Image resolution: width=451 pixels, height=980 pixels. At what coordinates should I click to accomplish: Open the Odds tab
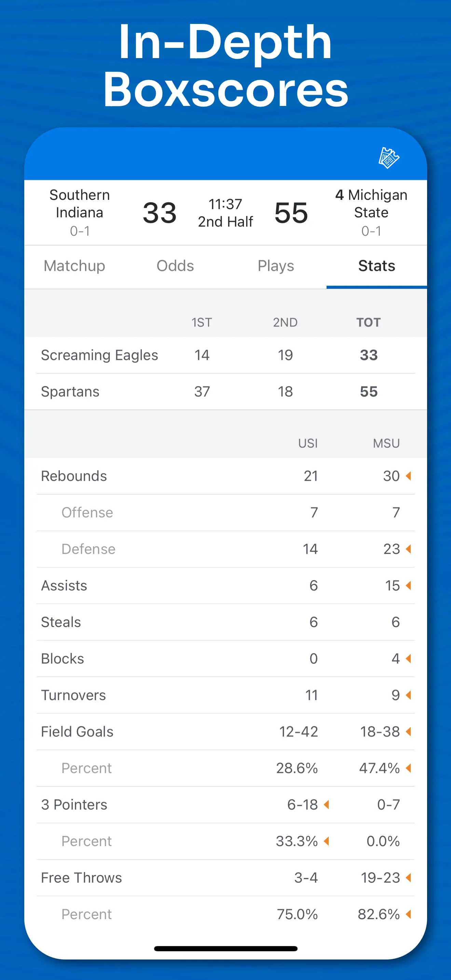click(175, 266)
